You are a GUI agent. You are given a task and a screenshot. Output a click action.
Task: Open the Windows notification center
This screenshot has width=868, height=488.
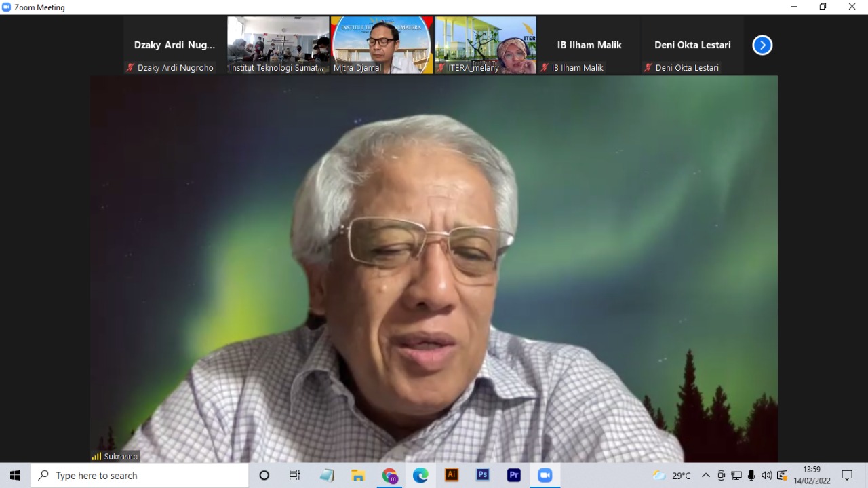[847, 476]
